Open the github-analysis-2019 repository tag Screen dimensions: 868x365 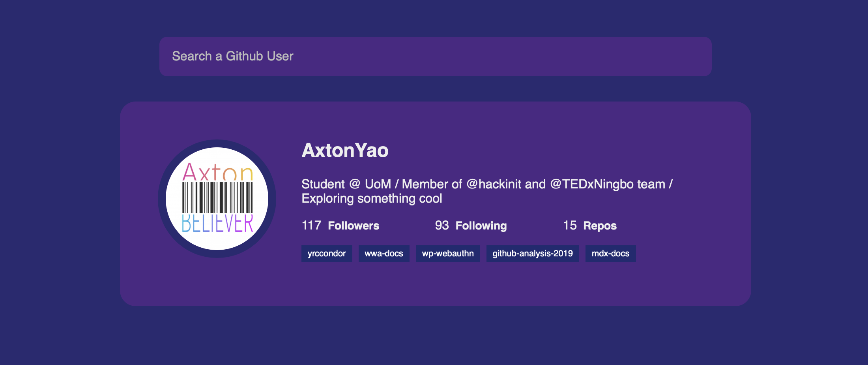(532, 254)
